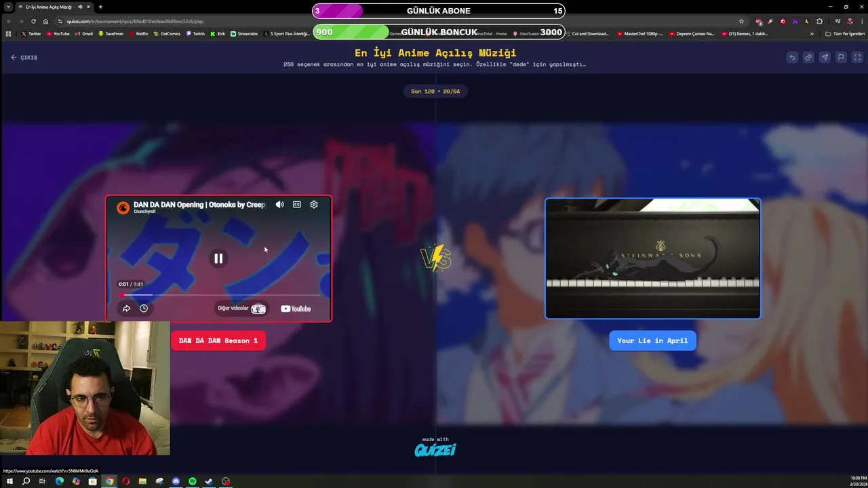The image size is (868, 488).
Task: Open a new browser tab
Action: pyautogui.click(x=100, y=7)
